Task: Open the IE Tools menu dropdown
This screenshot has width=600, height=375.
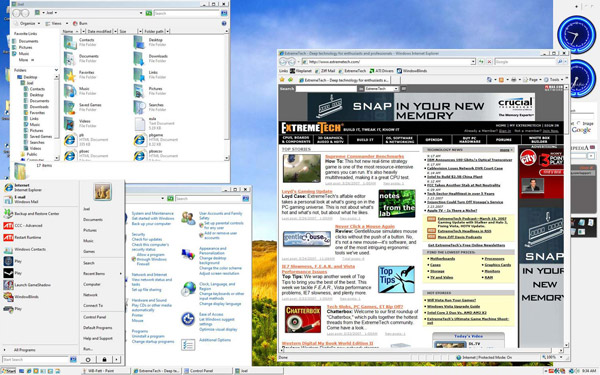Action: [554, 80]
